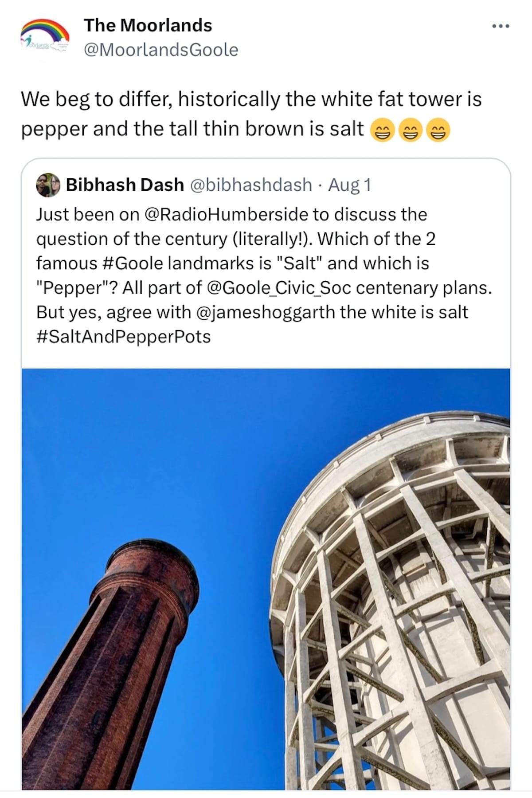Open the three-dot more options menu
This screenshot has width=532, height=798.
(501, 27)
